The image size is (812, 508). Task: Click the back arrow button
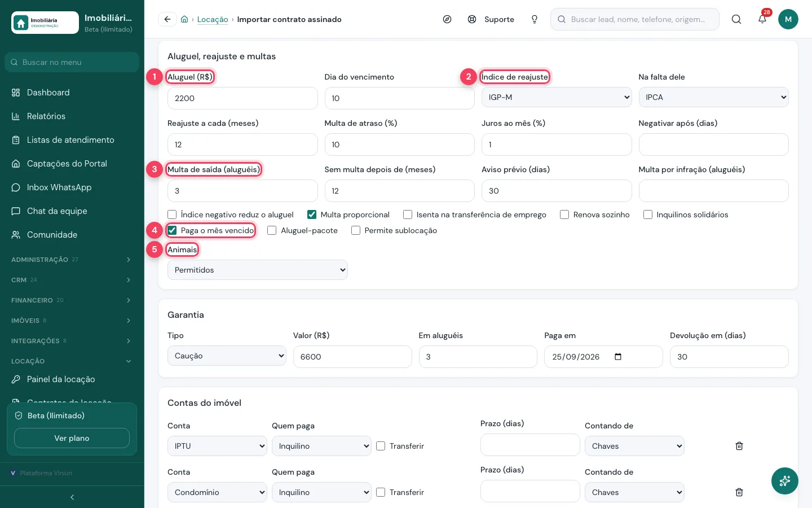coord(167,19)
